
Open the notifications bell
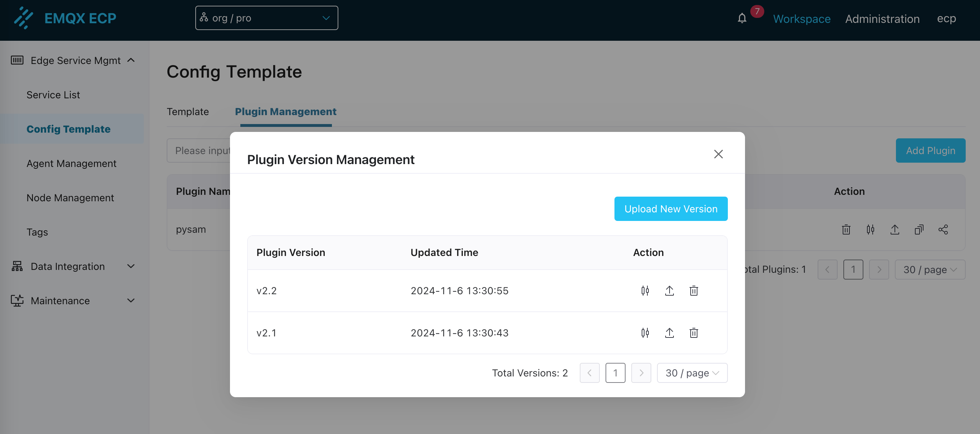coord(742,18)
